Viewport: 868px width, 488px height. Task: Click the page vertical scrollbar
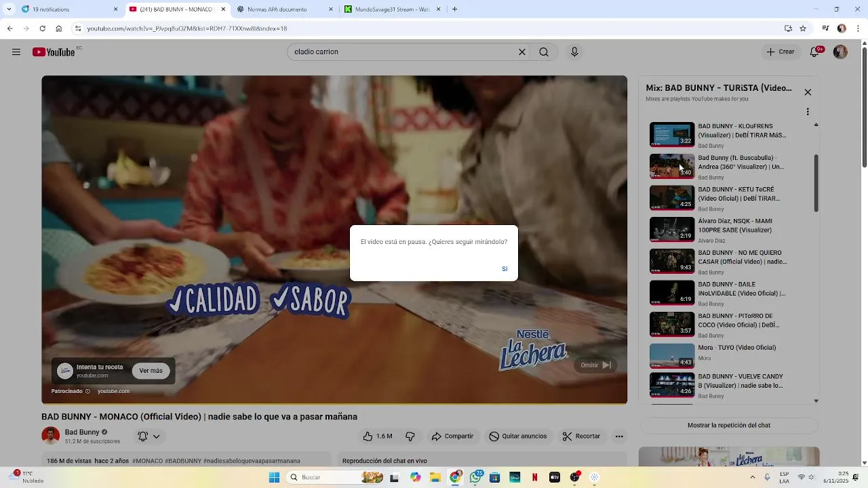coord(864,107)
